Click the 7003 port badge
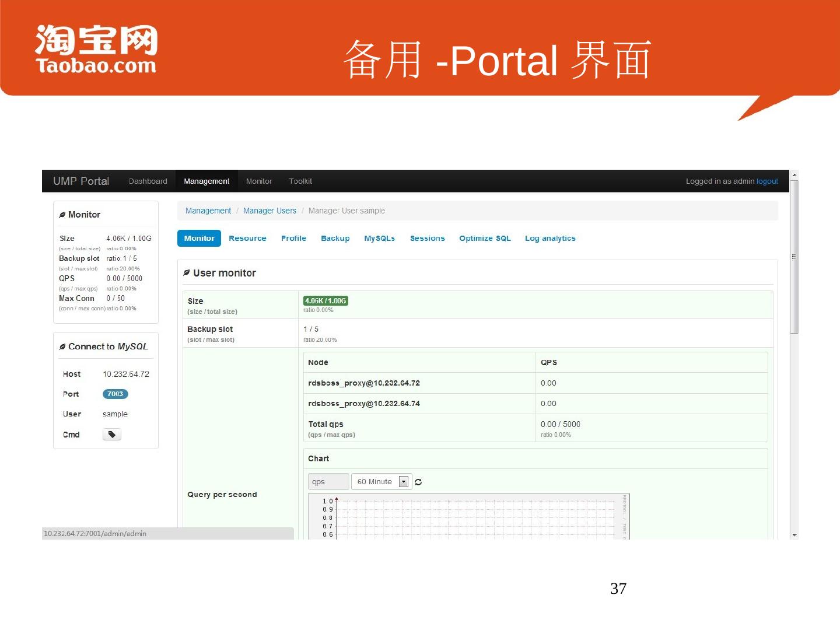Screen dimensions: 840x630 (x=115, y=394)
